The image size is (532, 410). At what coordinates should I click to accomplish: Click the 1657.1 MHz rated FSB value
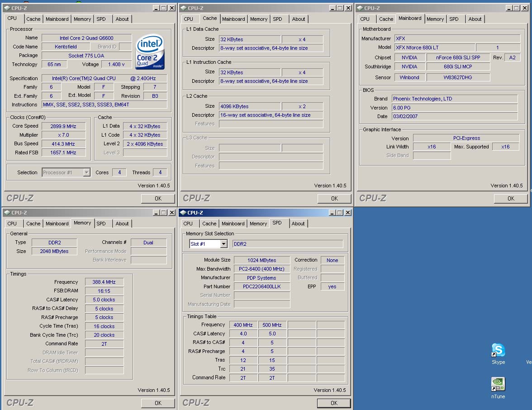(63, 153)
